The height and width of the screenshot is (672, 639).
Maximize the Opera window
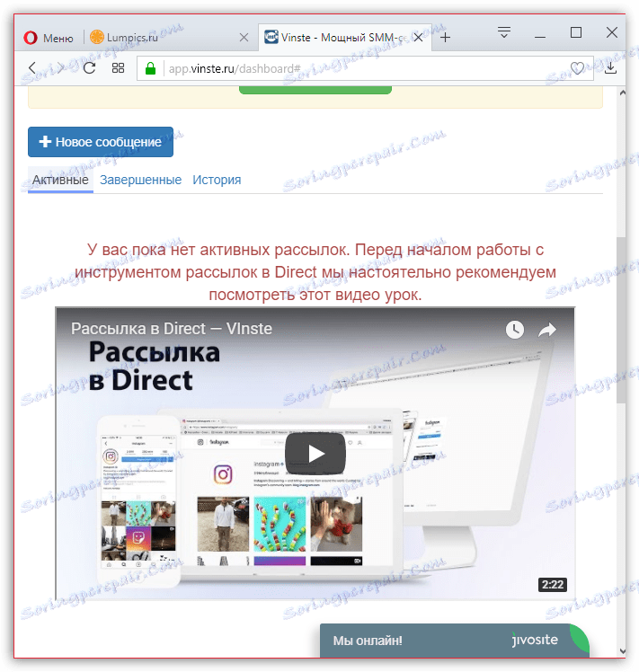576,32
